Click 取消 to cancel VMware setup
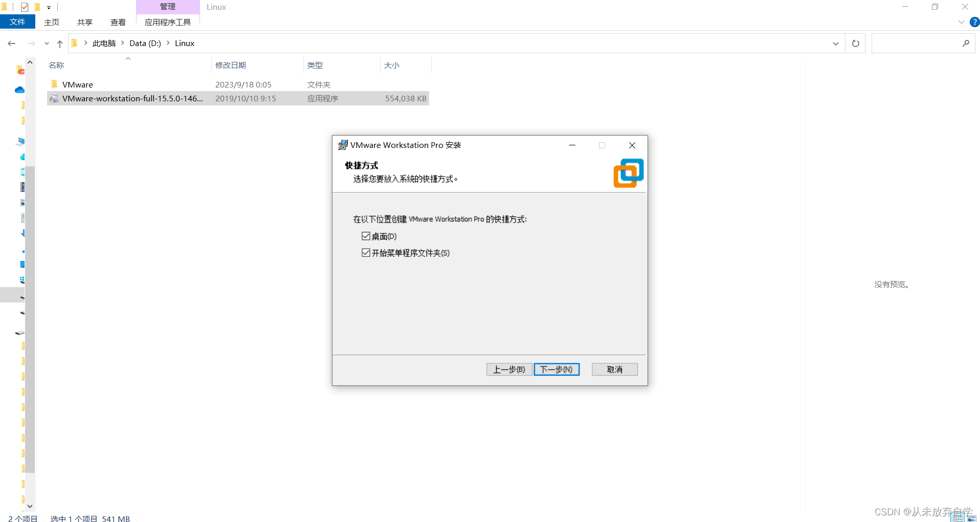This screenshot has width=980, height=522. pos(615,369)
